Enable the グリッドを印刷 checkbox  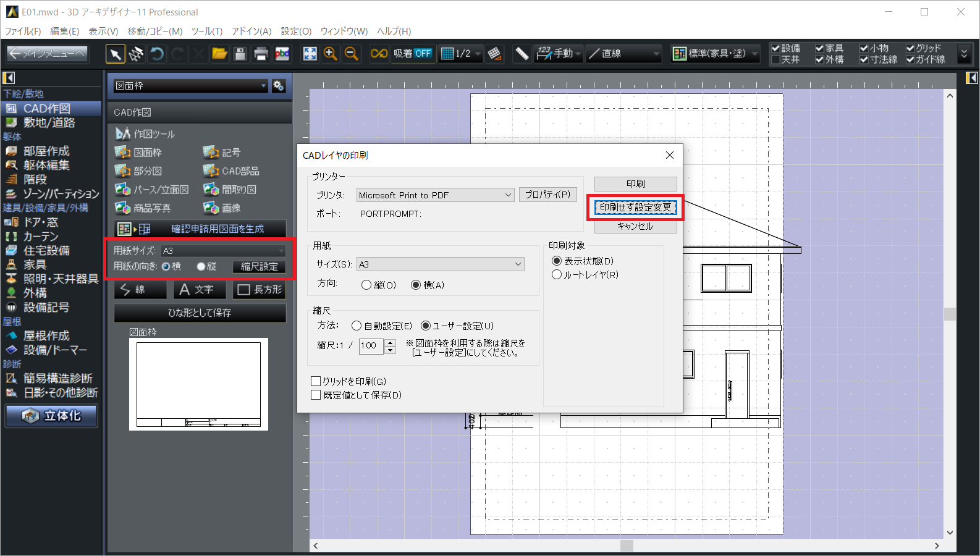[x=316, y=382]
